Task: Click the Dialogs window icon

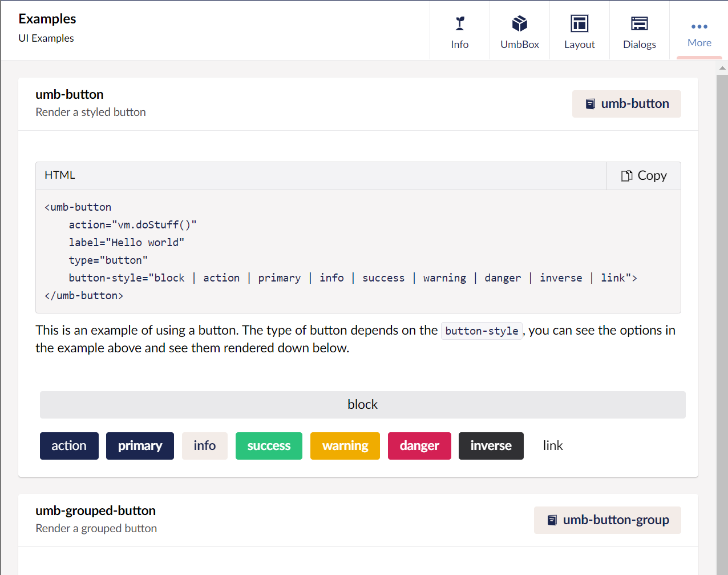Action: (x=640, y=23)
